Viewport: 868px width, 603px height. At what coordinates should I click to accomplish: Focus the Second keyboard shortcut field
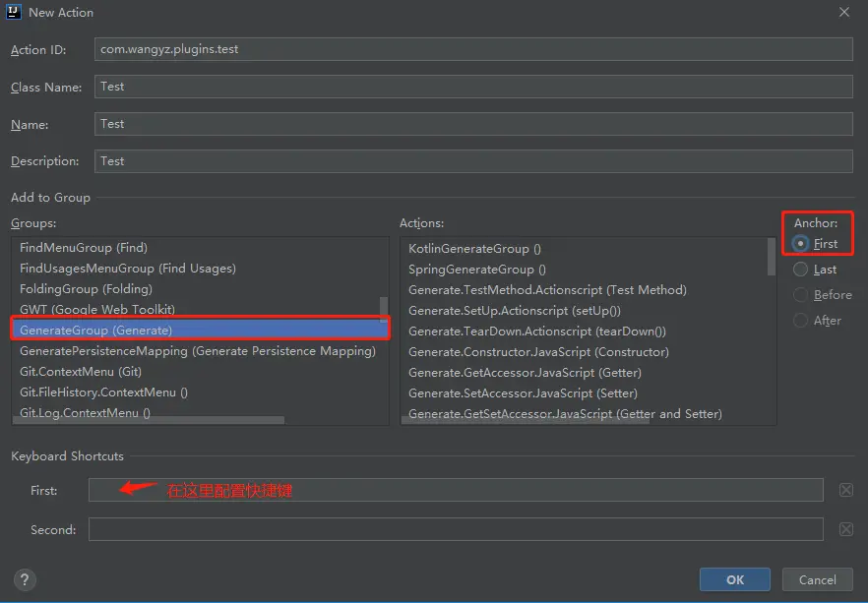click(456, 529)
